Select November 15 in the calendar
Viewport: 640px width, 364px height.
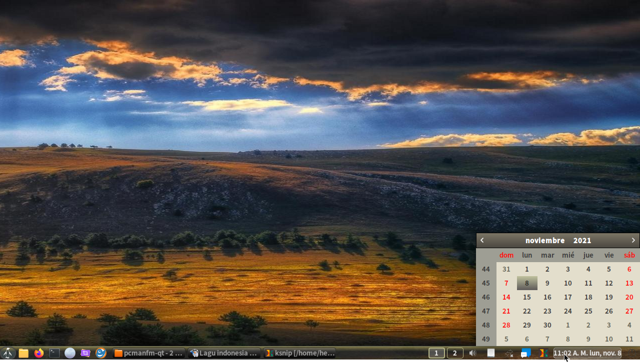(x=527, y=297)
